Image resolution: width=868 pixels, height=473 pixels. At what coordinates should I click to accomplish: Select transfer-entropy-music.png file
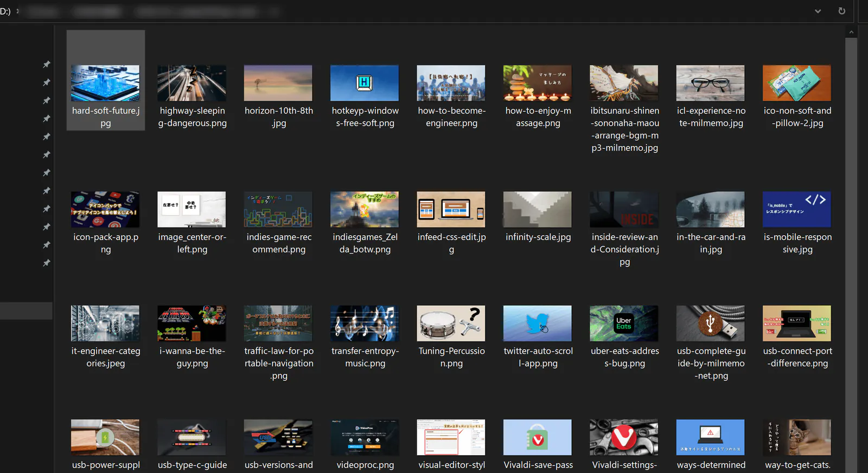[x=365, y=323]
